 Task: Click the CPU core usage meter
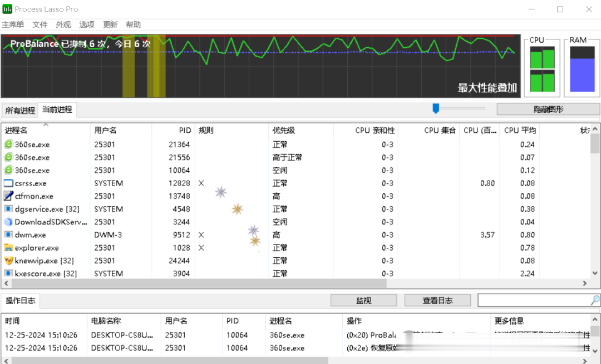tap(543, 68)
